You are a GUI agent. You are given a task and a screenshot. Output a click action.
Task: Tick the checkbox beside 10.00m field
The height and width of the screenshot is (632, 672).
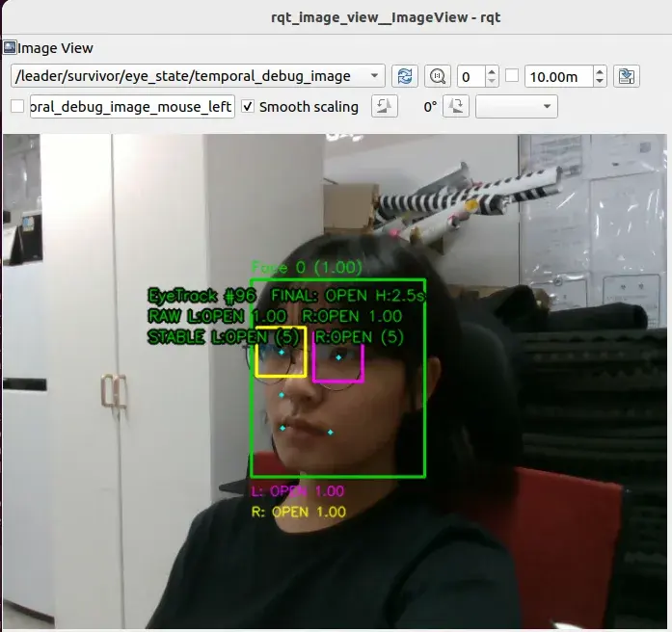[x=512, y=76]
